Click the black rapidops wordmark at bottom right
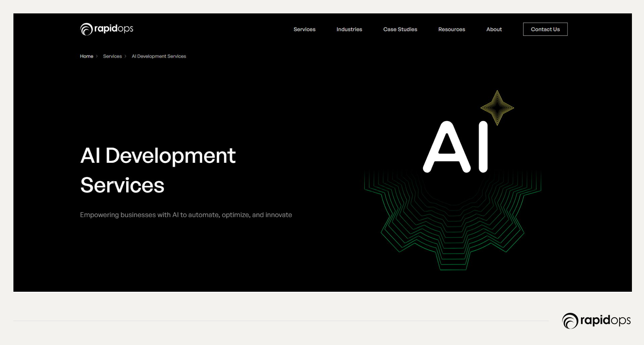644x345 pixels. point(605,321)
